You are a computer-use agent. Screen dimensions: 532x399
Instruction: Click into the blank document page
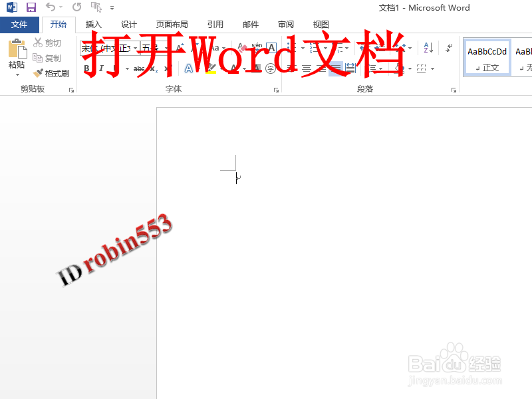pos(344,253)
